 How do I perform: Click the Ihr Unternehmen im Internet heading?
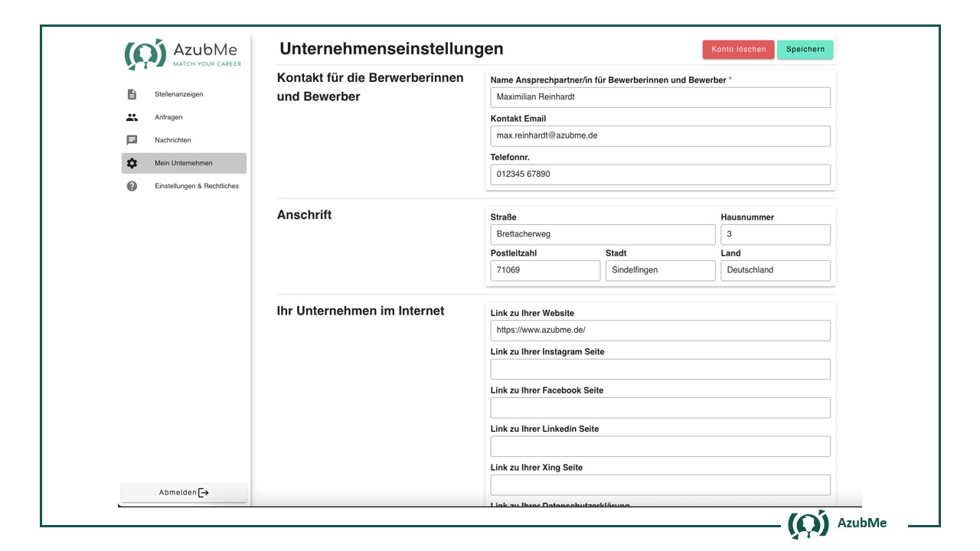[361, 311]
